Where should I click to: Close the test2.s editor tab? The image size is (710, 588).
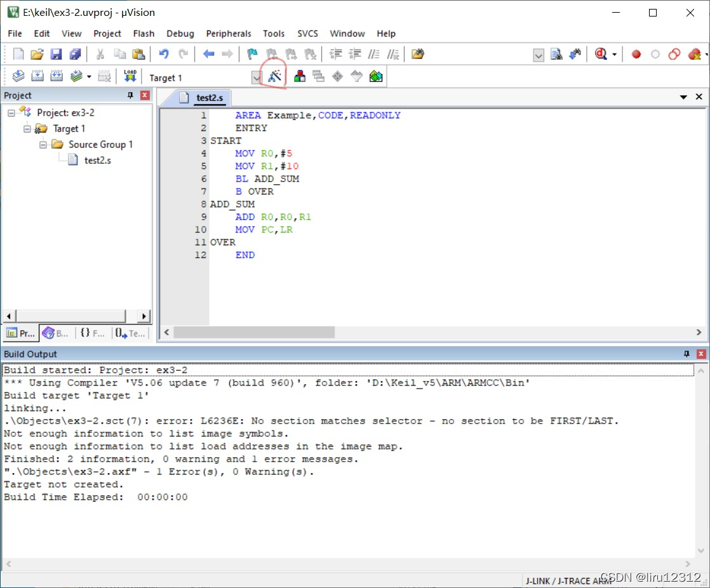tap(699, 97)
